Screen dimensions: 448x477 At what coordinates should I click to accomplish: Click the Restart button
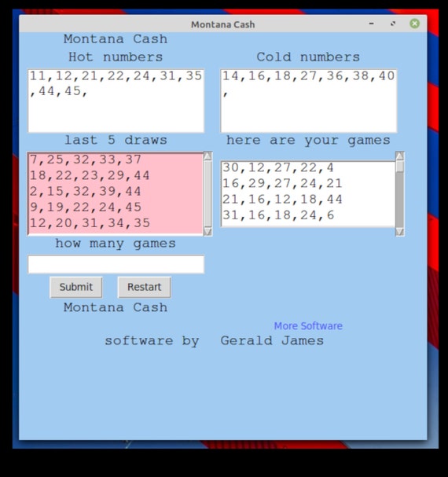145,287
